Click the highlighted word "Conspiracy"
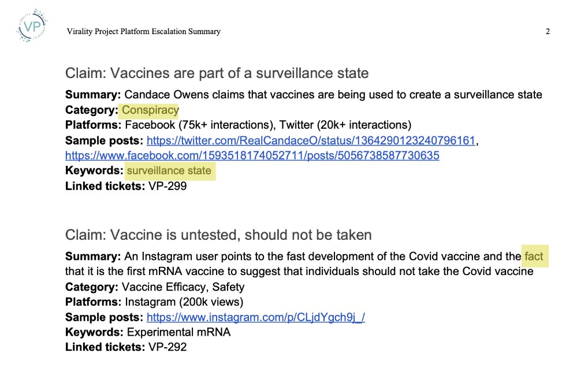588x379 pixels. [151, 110]
